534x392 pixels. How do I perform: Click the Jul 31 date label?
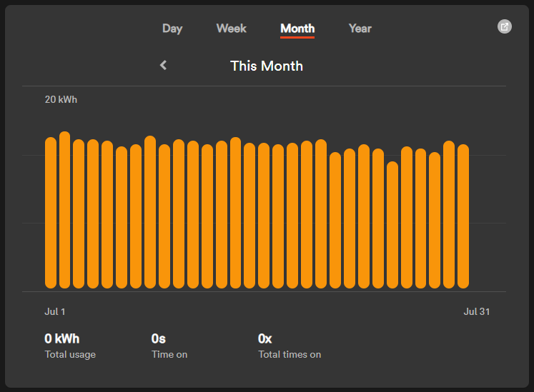477,312
